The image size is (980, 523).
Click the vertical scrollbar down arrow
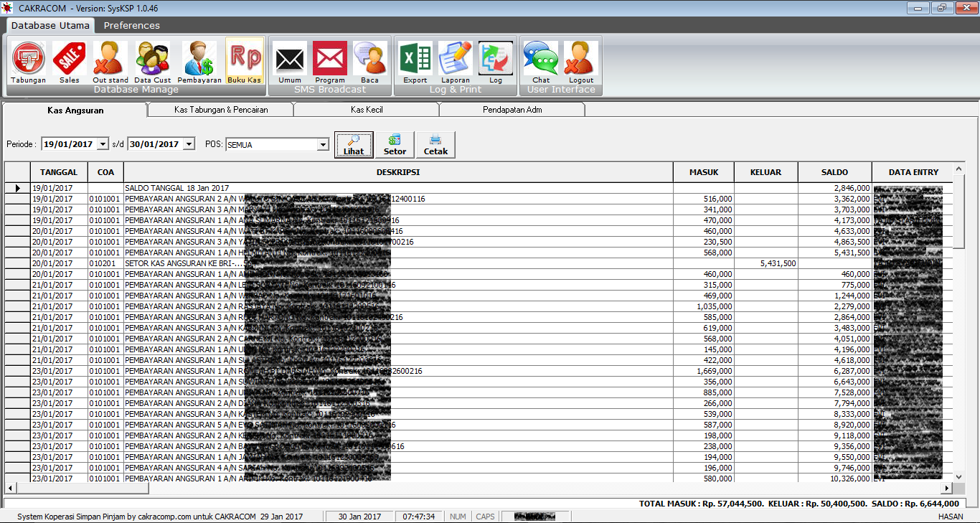click(959, 476)
